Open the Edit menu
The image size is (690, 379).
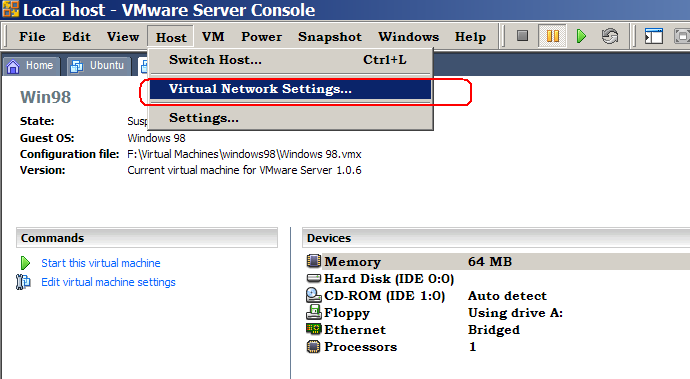pyautogui.click(x=77, y=37)
